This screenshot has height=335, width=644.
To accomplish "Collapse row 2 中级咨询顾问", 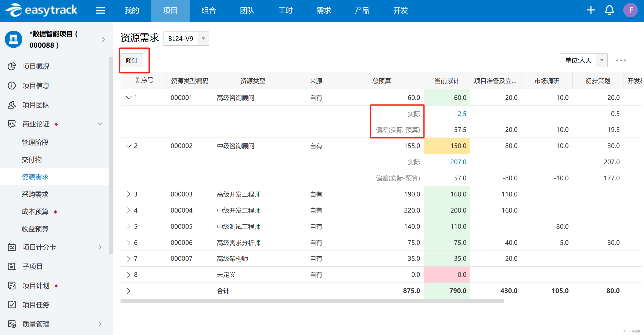I will pyautogui.click(x=128, y=146).
